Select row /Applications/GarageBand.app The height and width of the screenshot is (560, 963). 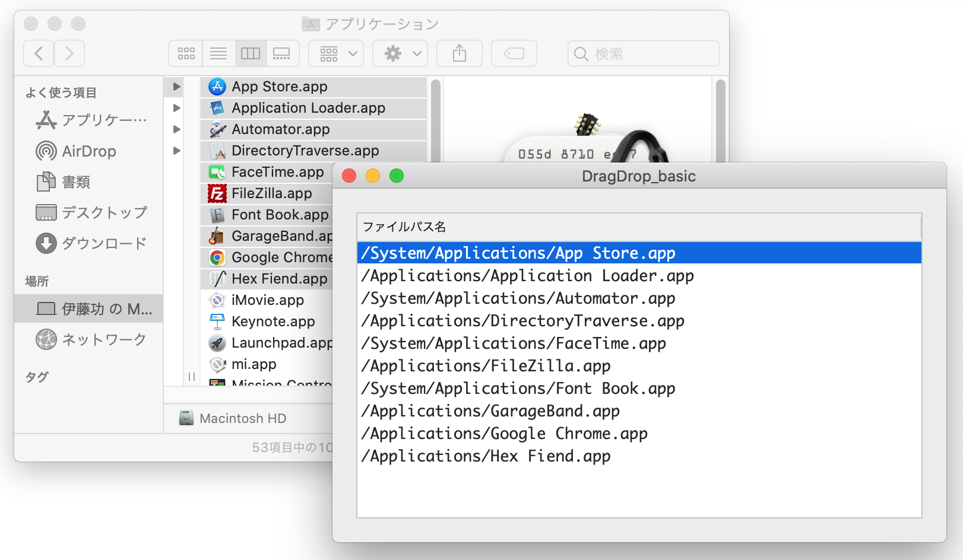639,411
